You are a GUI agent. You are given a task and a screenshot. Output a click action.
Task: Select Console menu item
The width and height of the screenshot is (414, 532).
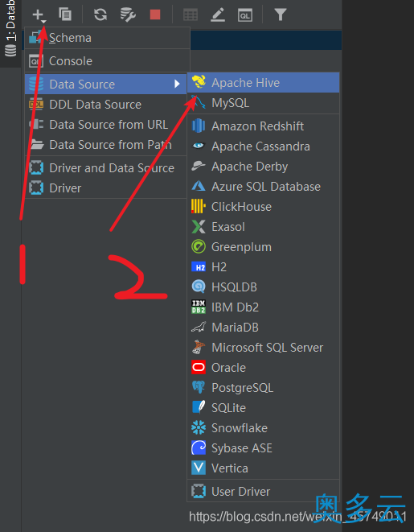(x=107, y=61)
